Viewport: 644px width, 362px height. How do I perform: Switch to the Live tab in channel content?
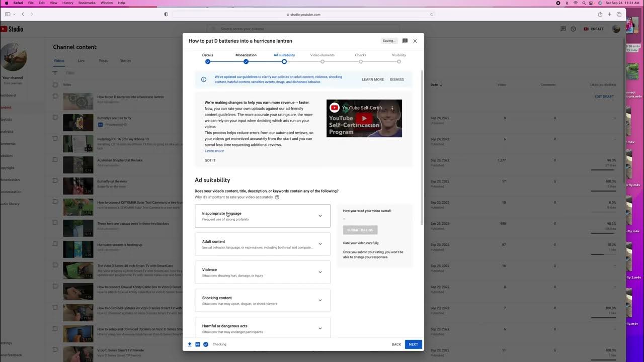pyautogui.click(x=81, y=60)
